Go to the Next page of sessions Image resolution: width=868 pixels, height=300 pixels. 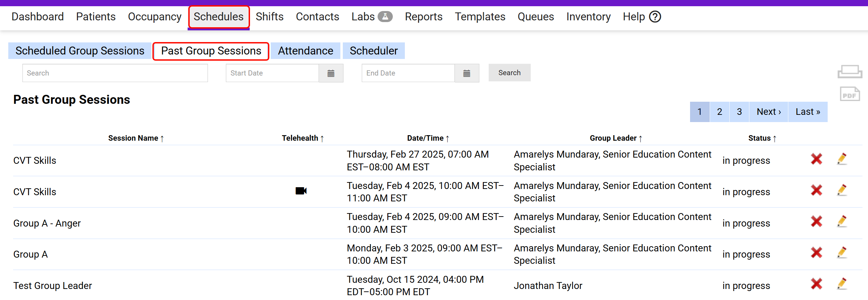point(768,112)
